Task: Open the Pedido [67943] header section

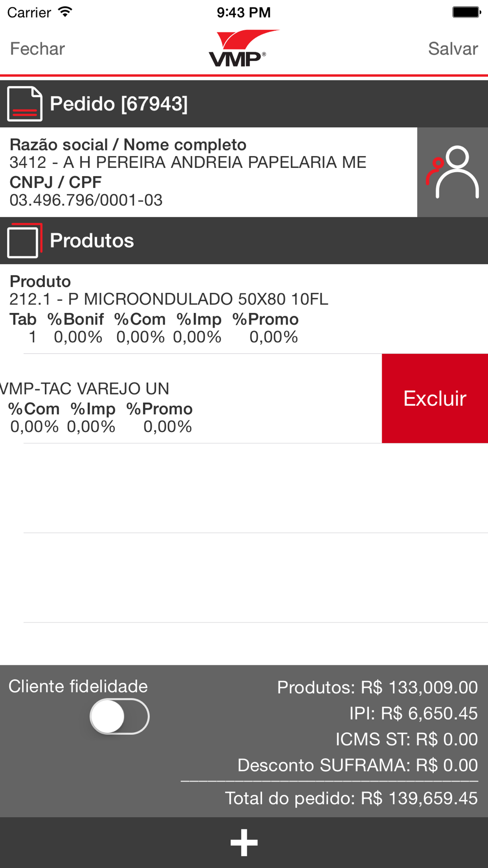Action: [244, 104]
